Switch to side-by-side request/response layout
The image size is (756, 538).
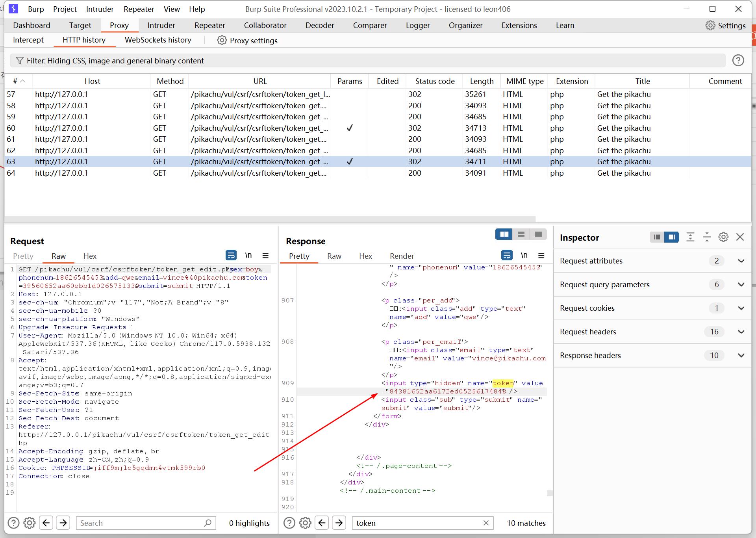click(x=504, y=234)
